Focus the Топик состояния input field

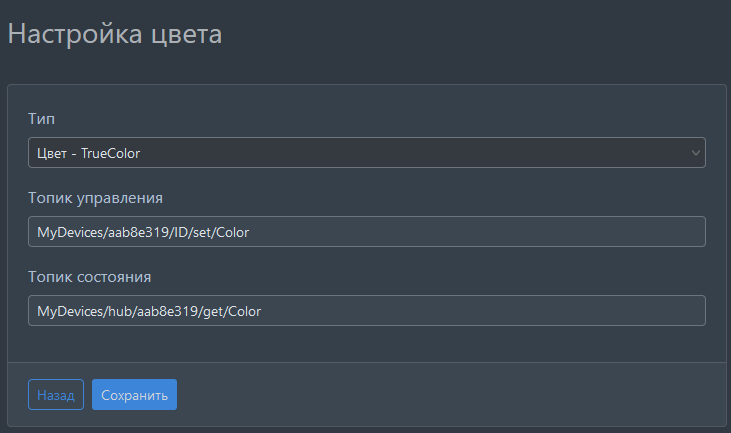366,311
